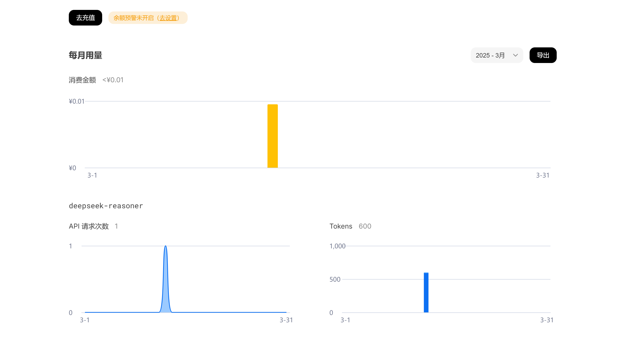The width and height of the screenshot is (644, 353).
Task: Click the 1,000 axis label on Tokens chart
Action: 337,246
